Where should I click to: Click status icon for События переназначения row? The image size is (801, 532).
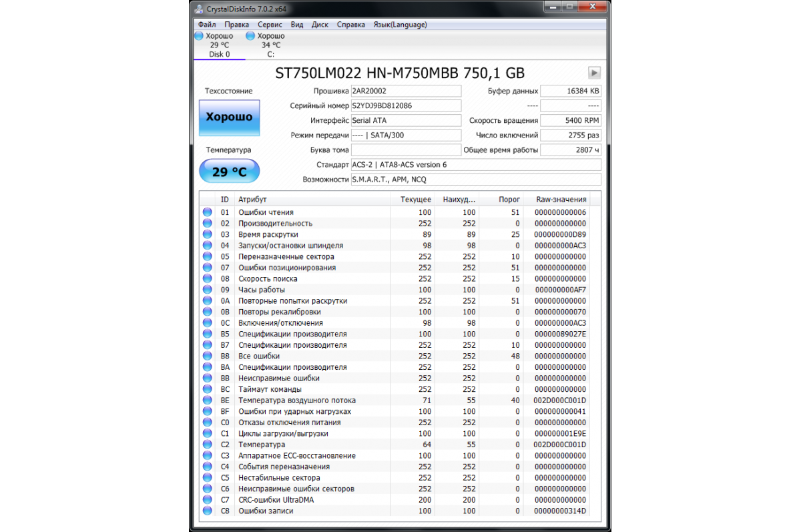[208, 467]
